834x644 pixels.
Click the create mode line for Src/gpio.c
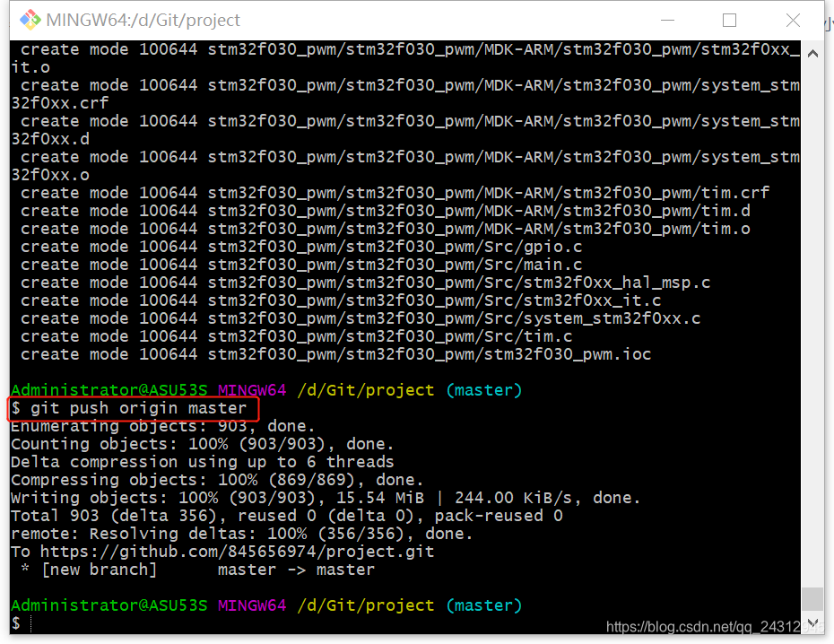[301, 247]
